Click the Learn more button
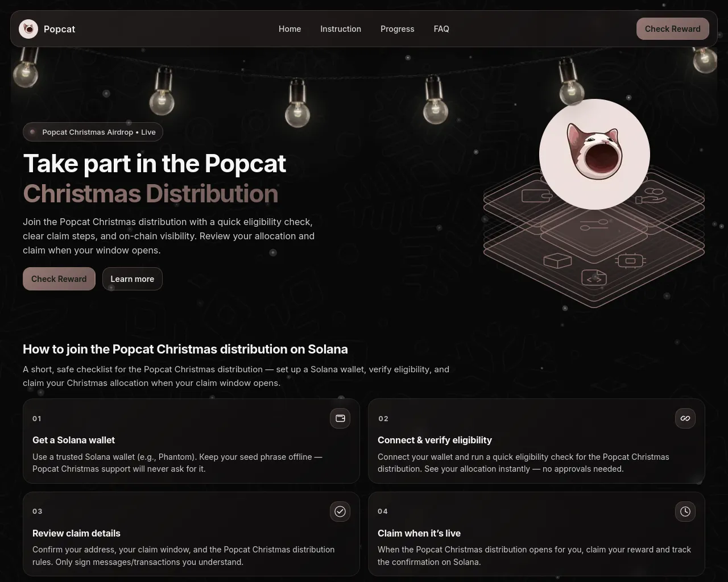 (x=133, y=279)
